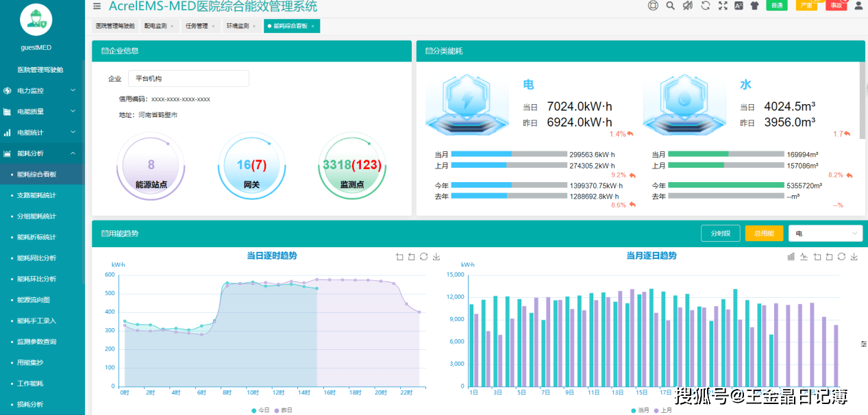Toggle the 昨日 series in hourly chart legend

point(282,410)
